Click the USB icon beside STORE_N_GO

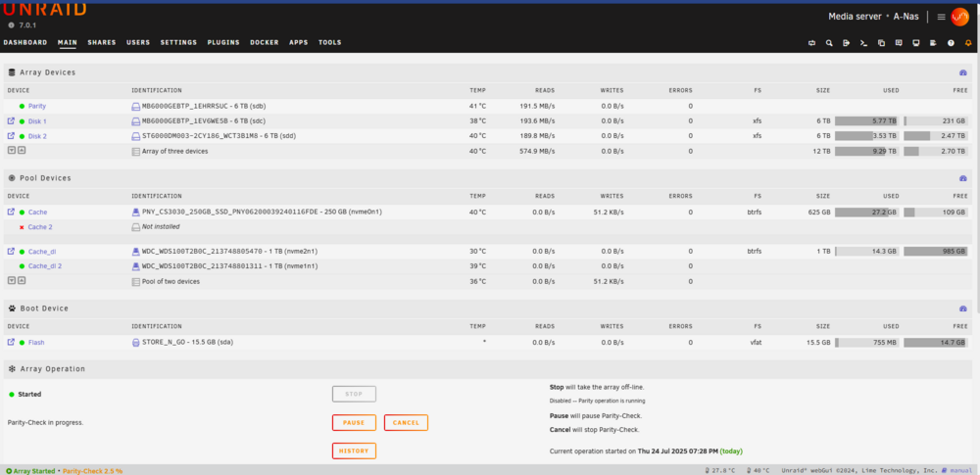pos(135,343)
